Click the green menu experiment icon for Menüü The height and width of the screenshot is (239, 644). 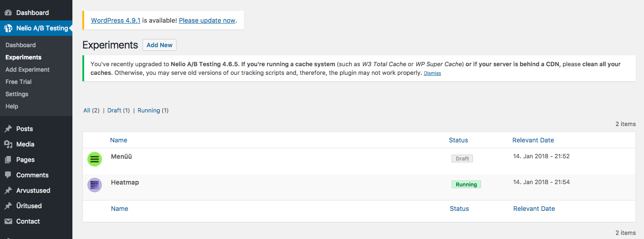pos(95,159)
